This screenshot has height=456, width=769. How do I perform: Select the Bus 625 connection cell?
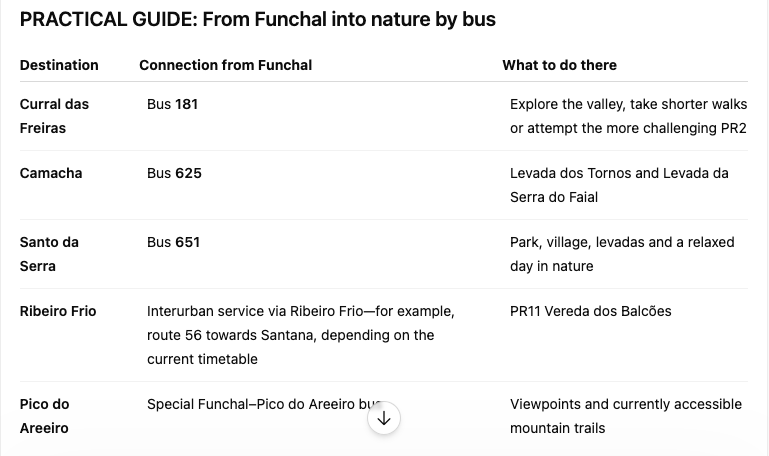[174, 174]
